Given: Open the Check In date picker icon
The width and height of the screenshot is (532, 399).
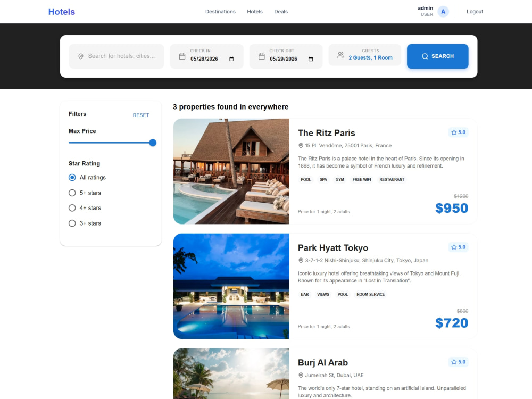Looking at the screenshot, I should point(231,59).
